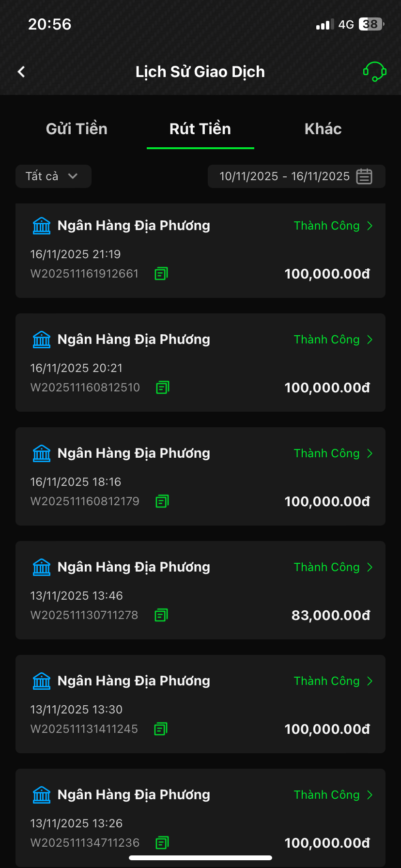This screenshot has width=401, height=868.
Task: Copy transaction ID W202511134711236
Action: (162, 843)
